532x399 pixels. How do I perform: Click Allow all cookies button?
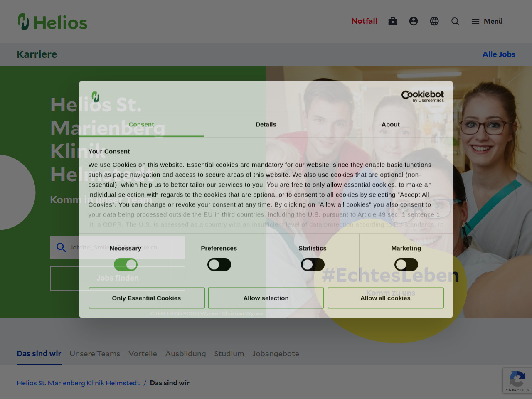[x=385, y=298]
